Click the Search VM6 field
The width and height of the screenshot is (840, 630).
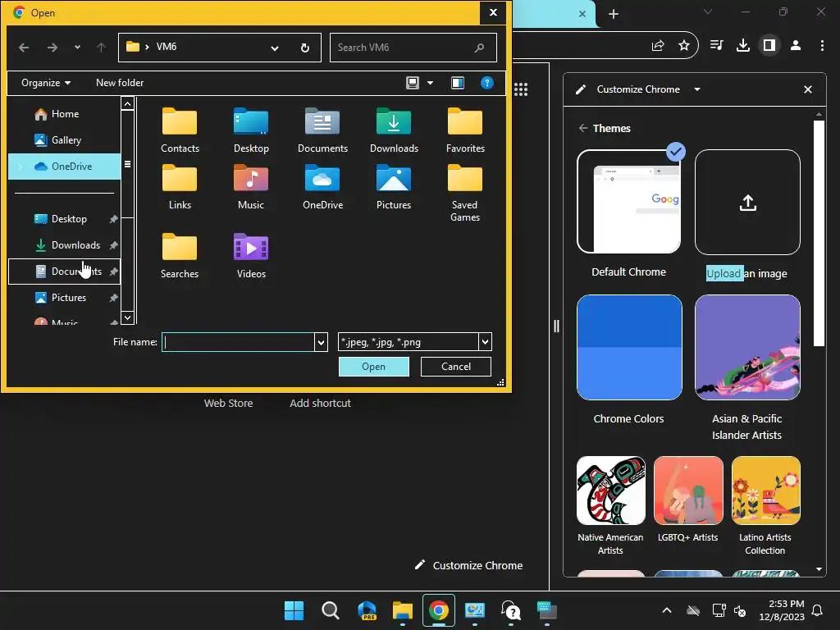413,48
